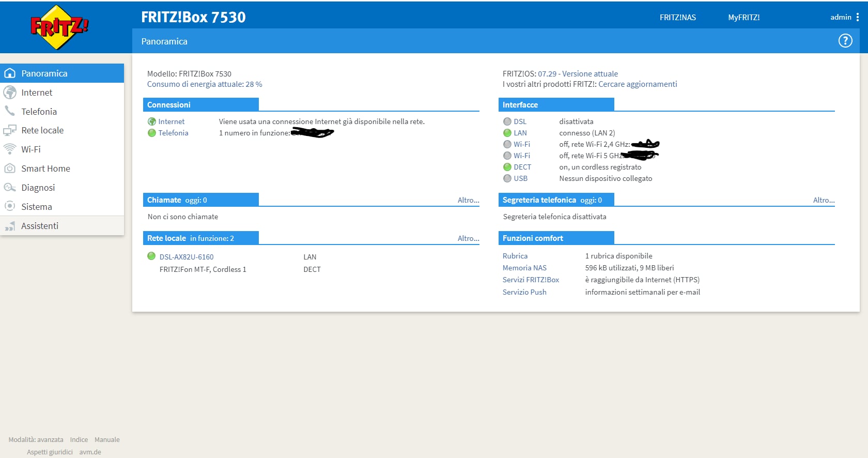Click FRITZ!Fon MT-F, Cordless 1 entry
The height and width of the screenshot is (458, 868).
203,269
